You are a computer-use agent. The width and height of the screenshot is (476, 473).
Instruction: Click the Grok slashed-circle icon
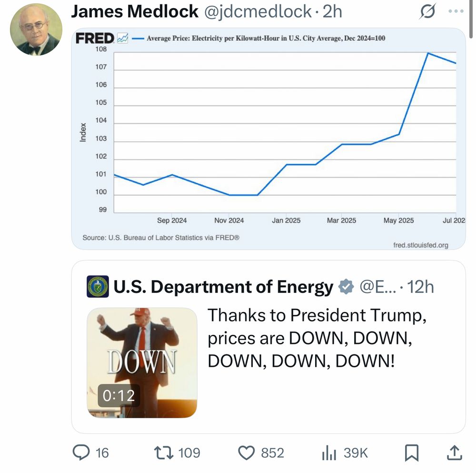tap(428, 11)
